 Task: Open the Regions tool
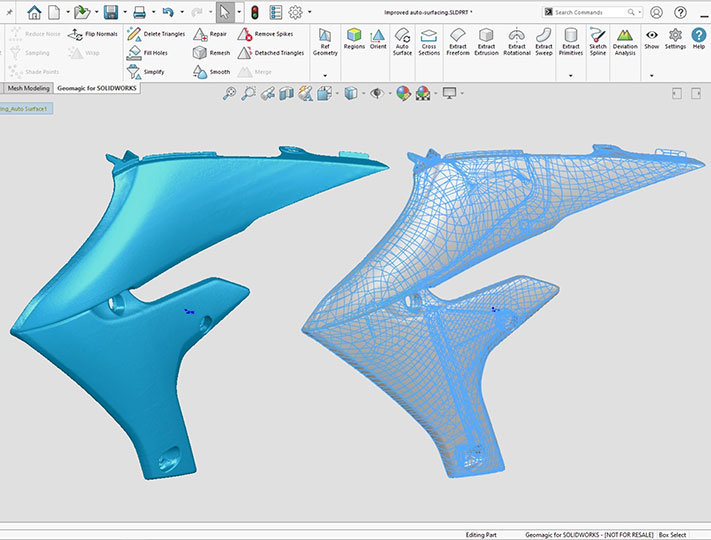click(354, 39)
